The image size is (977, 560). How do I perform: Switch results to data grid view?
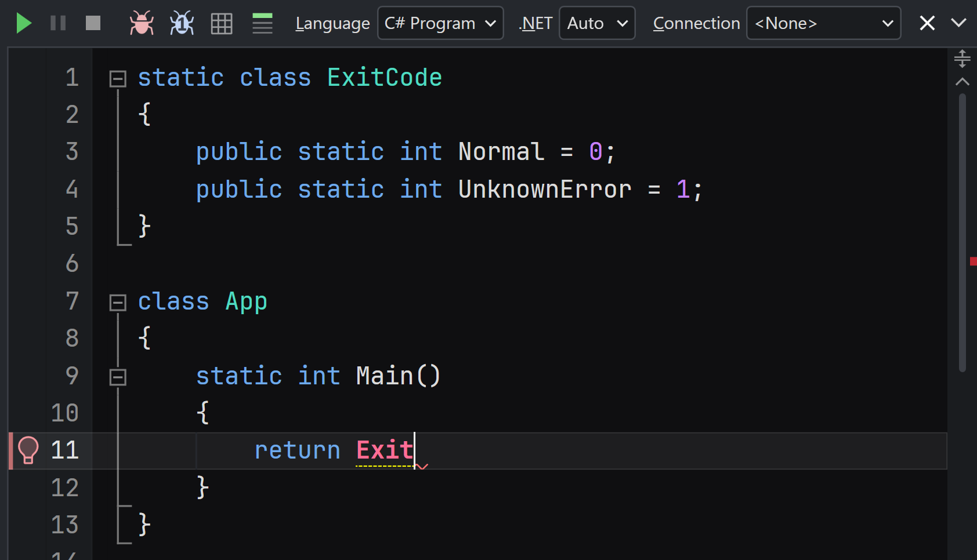[222, 23]
